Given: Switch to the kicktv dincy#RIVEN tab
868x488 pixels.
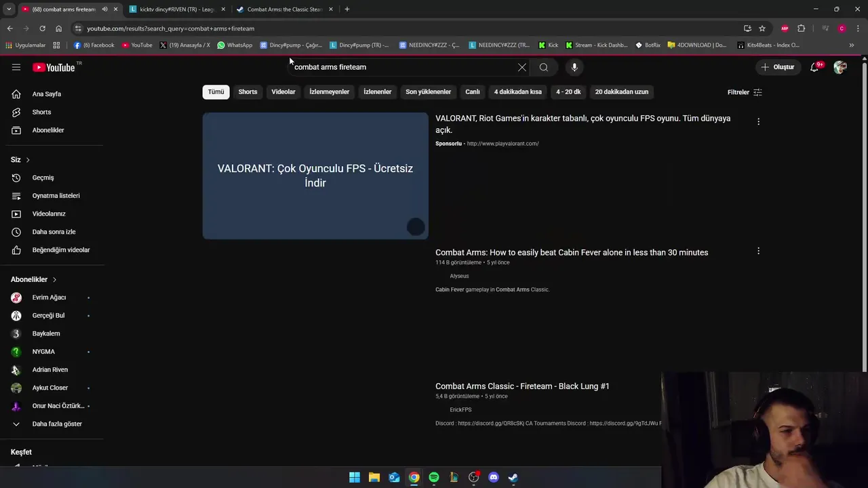Looking at the screenshot, I should click(177, 9).
